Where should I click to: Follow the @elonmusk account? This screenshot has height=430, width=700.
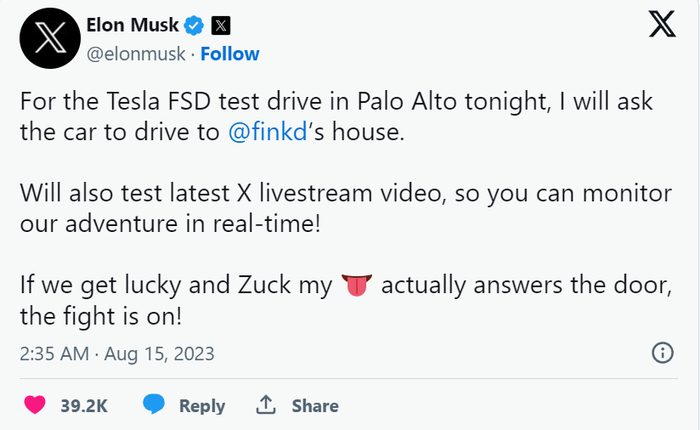[x=230, y=53]
